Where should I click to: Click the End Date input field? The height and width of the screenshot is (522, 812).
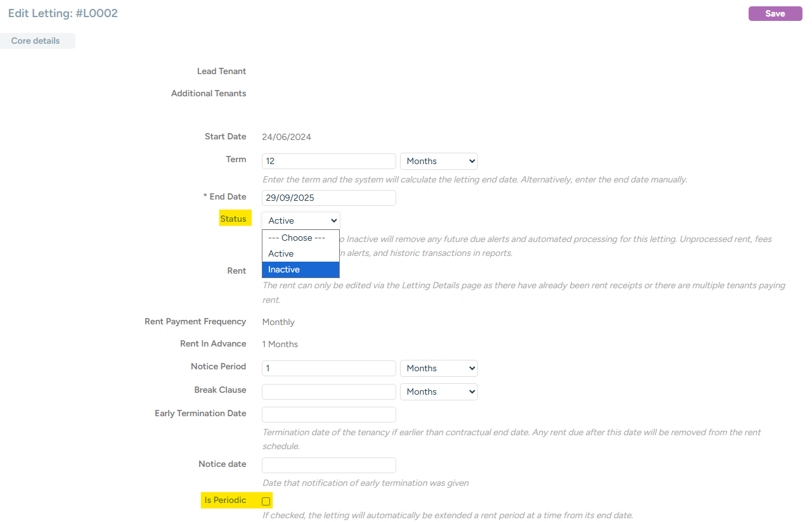(328, 198)
